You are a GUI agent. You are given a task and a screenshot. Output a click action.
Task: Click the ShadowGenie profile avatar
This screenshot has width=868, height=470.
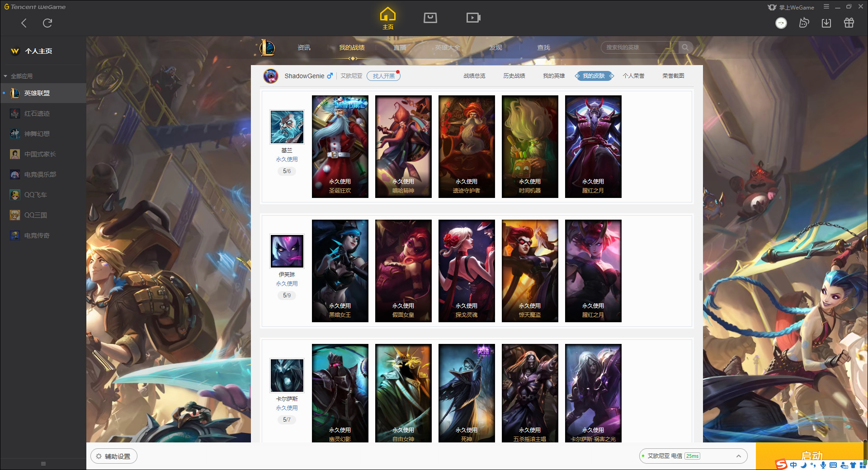(x=271, y=76)
